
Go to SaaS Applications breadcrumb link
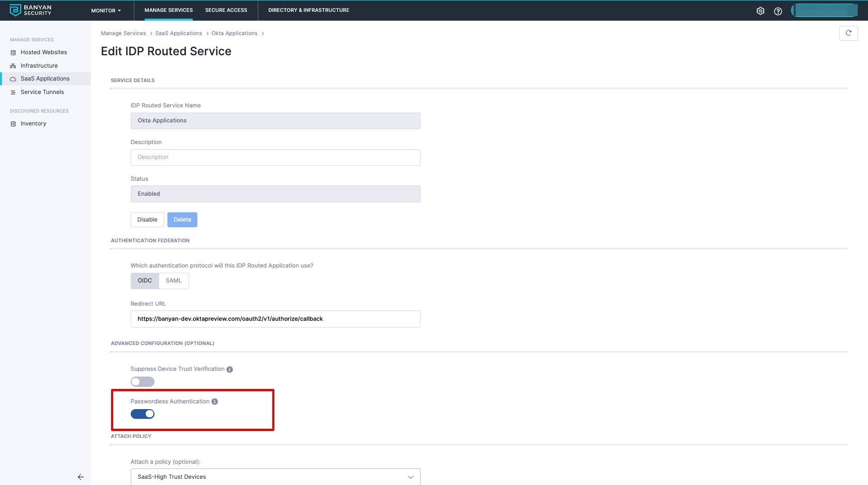pyautogui.click(x=178, y=34)
